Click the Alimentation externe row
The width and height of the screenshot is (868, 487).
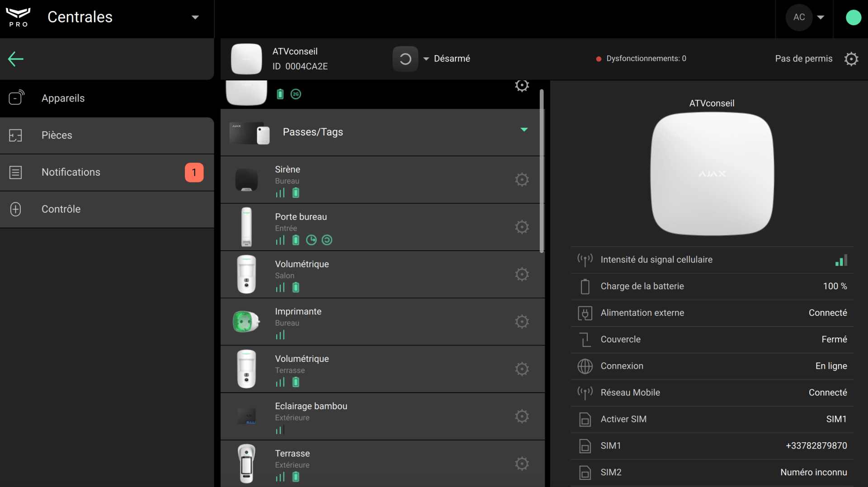coord(712,313)
